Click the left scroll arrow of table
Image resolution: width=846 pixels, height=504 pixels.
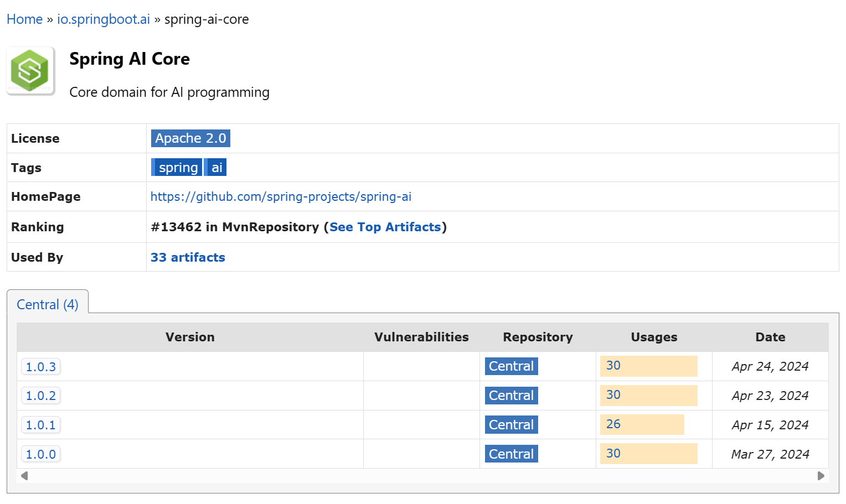pos(24,476)
